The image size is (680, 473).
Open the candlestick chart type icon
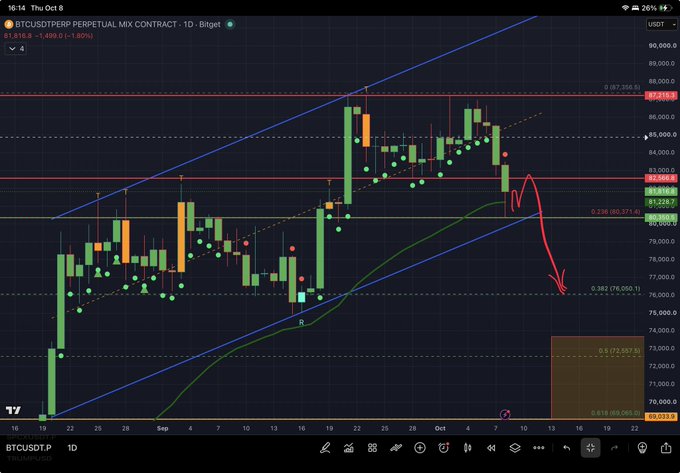coord(468,448)
